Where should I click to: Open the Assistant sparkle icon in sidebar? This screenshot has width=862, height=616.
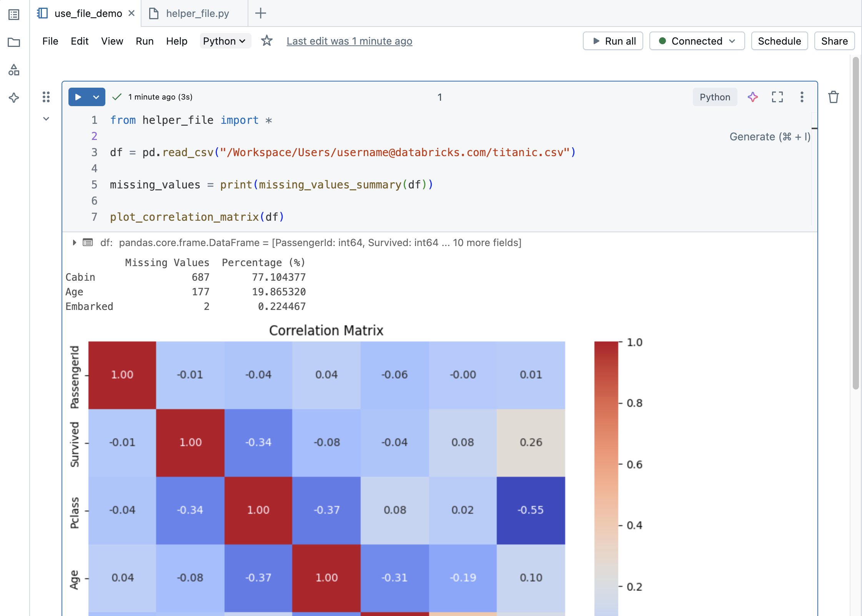point(14,98)
